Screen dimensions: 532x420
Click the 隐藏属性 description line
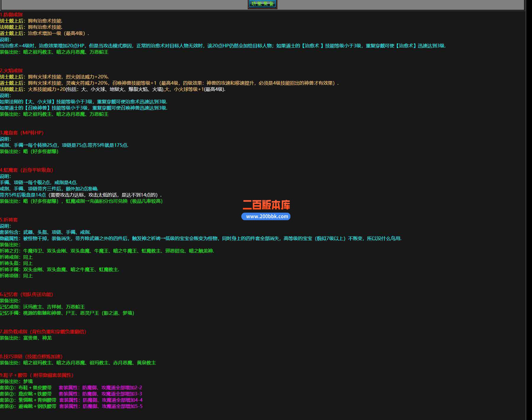pos(201,238)
